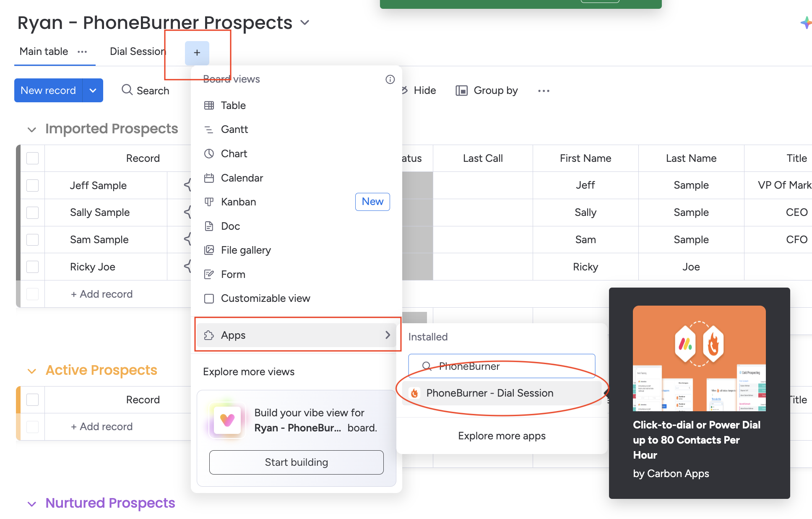Choose the Calendar view icon
This screenshot has height=519, width=812.
(208, 178)
